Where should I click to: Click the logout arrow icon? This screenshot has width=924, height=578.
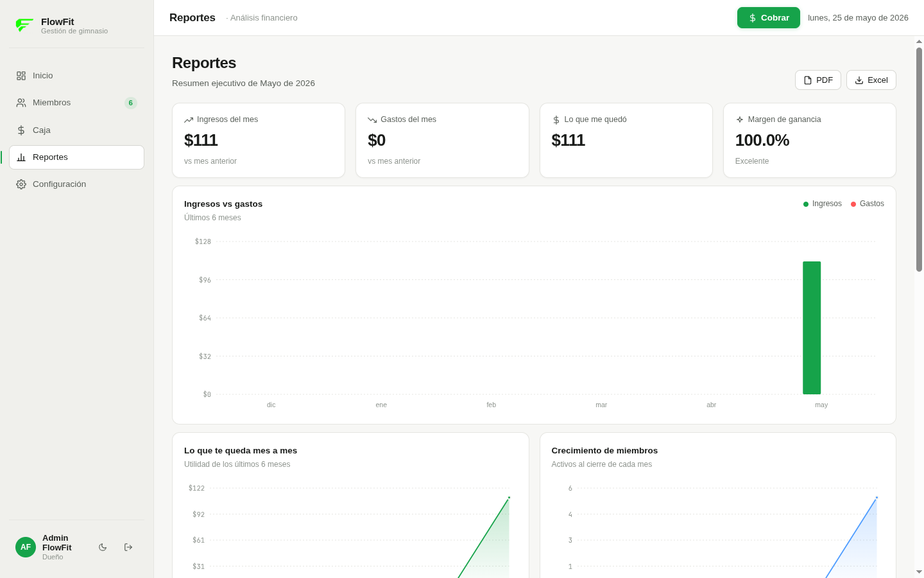pos(128,547)
